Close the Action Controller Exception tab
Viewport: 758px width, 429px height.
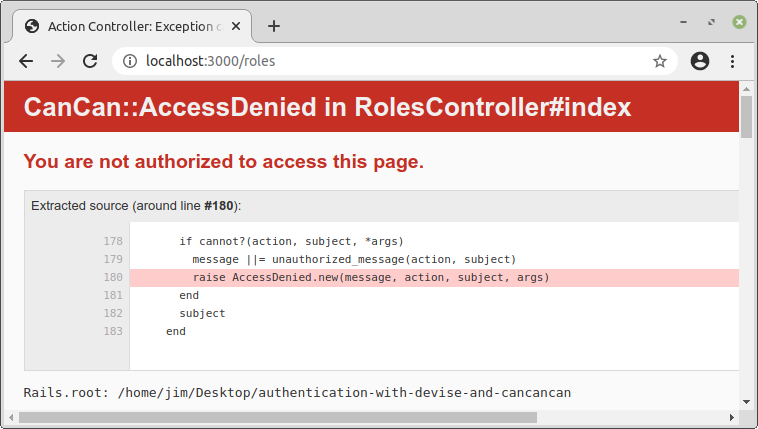[x=238, y=26]
